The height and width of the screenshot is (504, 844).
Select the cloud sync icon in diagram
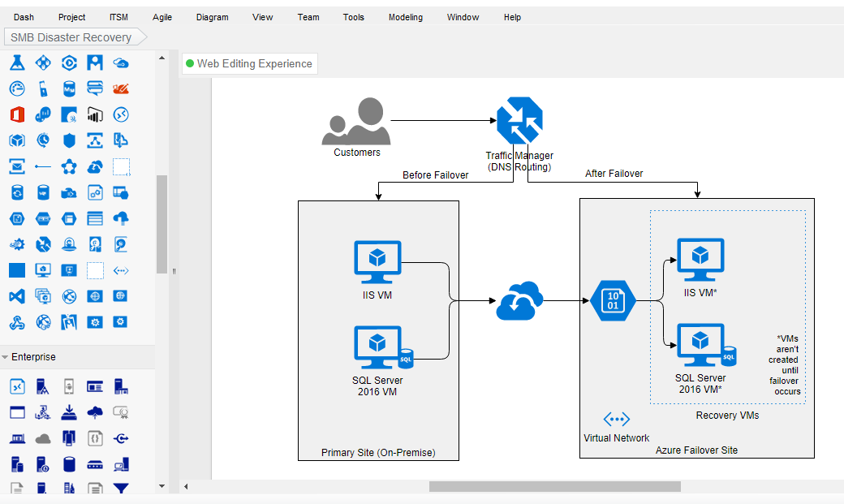click(x=519, y=300)
